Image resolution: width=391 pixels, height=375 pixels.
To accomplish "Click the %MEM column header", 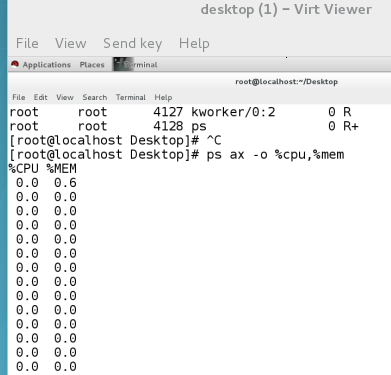I will 62,169.
